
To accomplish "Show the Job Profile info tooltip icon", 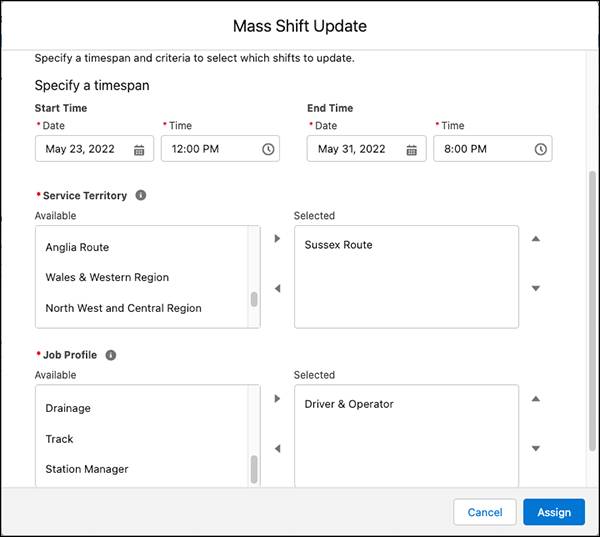I will pyautogui.click(x=111, y=355).
